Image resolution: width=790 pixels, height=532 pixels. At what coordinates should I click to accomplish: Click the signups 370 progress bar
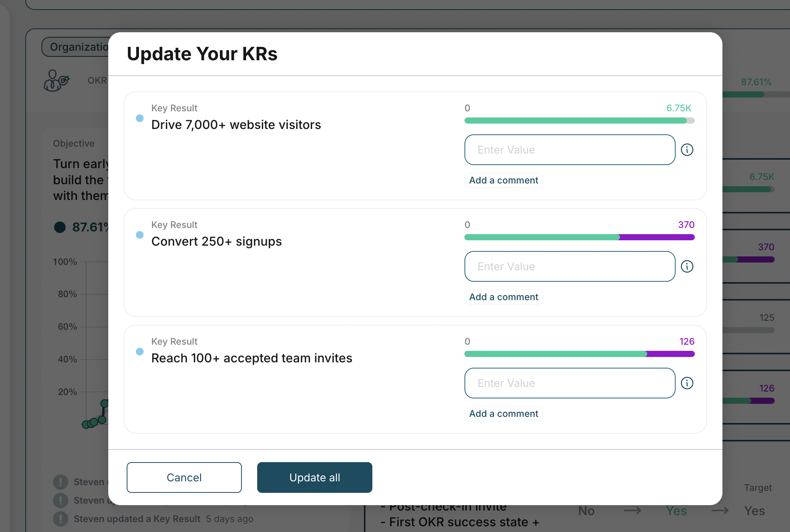pyautogui.click(x=579, y=237)
